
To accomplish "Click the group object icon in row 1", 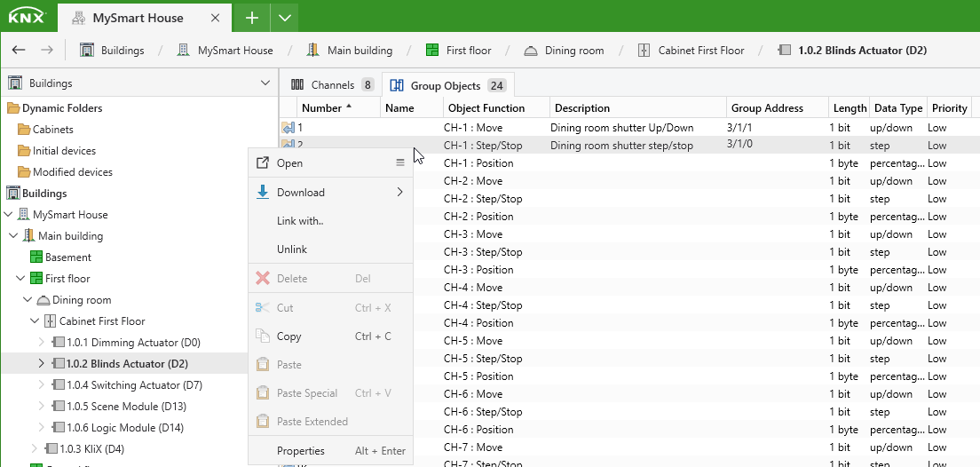I will pos(288,128).
